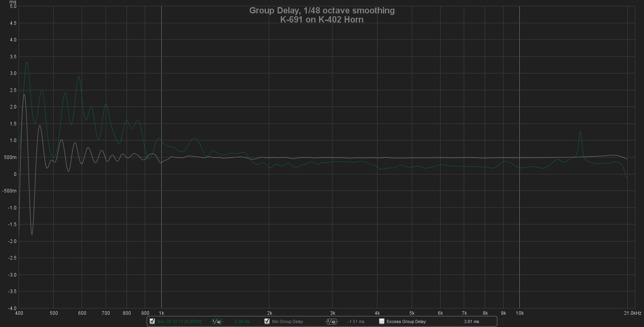
Task: Click the 1k frequency axis label
Action: pyautogui.click(x=161, y=313)
